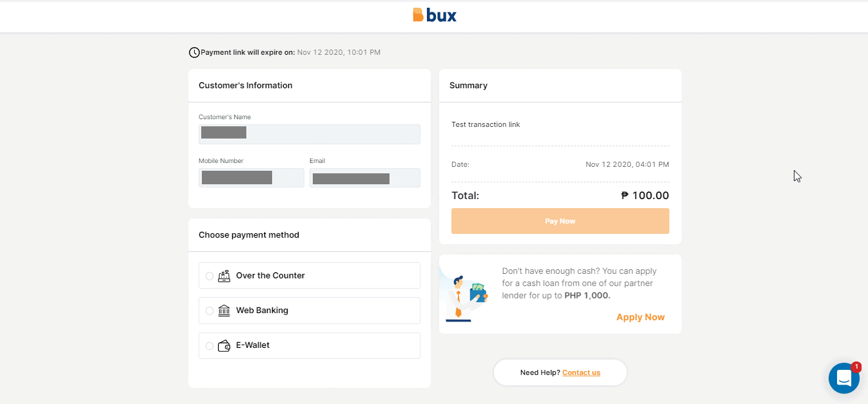
Task: Select the E-Wallet radio button
Action: pyautogui.click(x=209, y=345)
